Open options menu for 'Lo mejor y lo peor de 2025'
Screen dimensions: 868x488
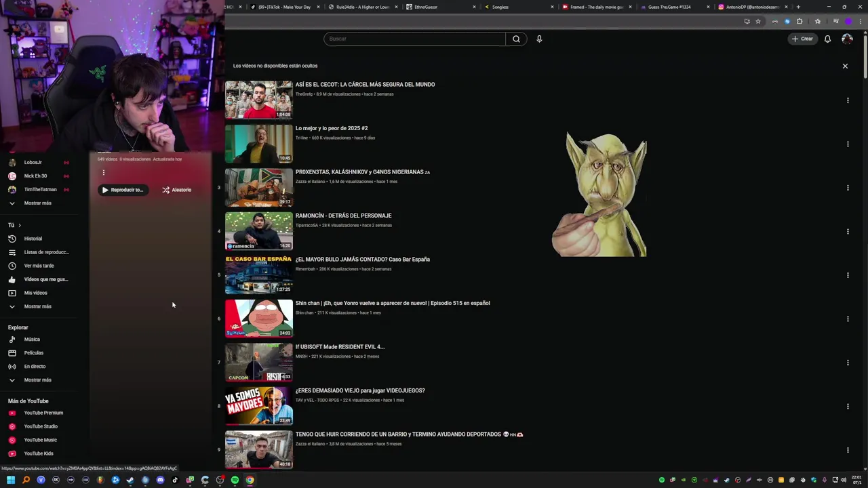coord(848,144)
